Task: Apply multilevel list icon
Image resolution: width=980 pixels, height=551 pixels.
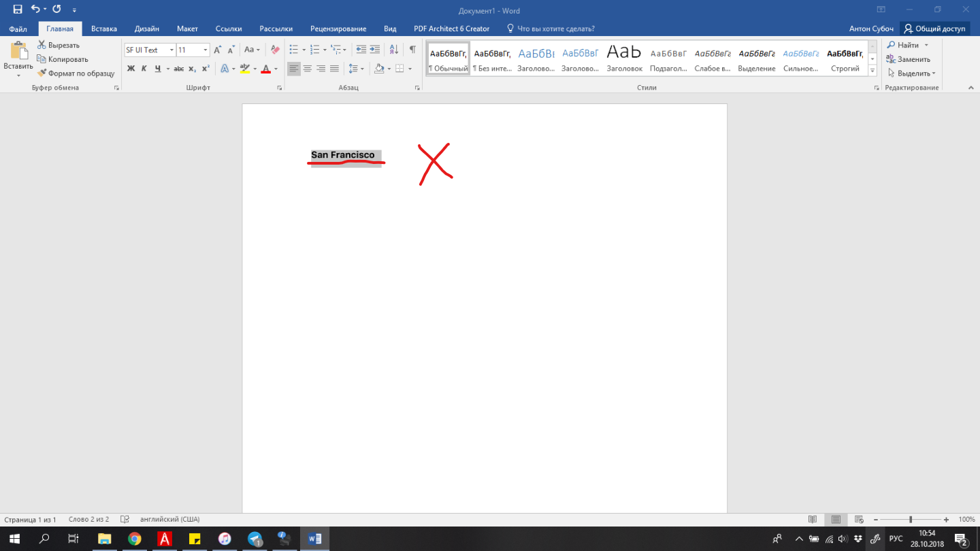Action: [336, 50]
